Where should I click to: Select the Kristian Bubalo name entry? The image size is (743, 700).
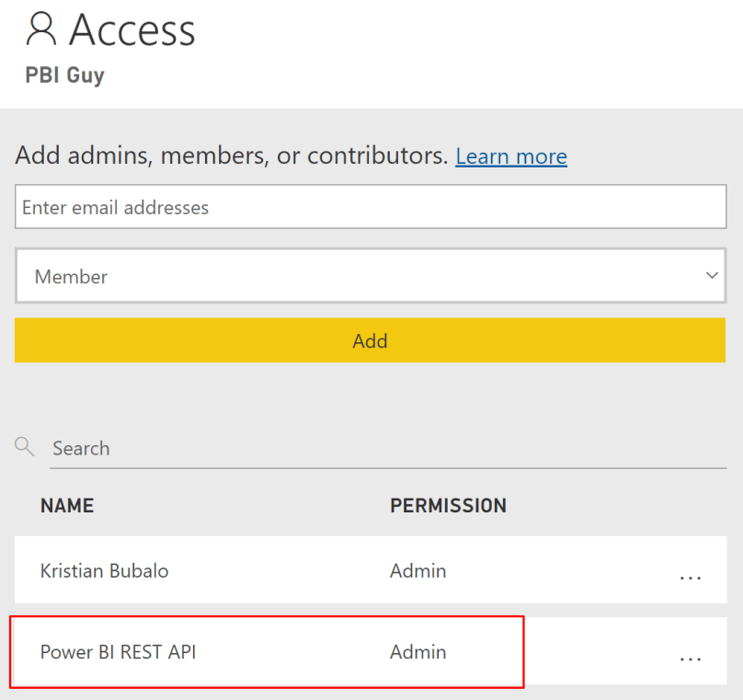coord(104,570)
